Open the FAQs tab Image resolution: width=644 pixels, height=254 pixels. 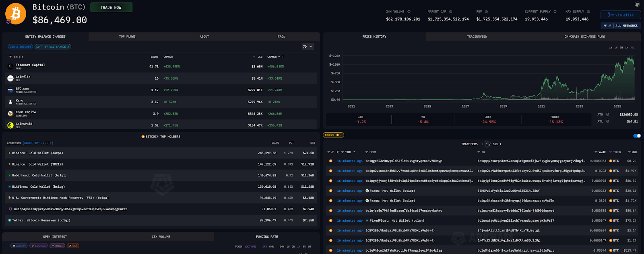pyautogui.click(x=281, y=37)
